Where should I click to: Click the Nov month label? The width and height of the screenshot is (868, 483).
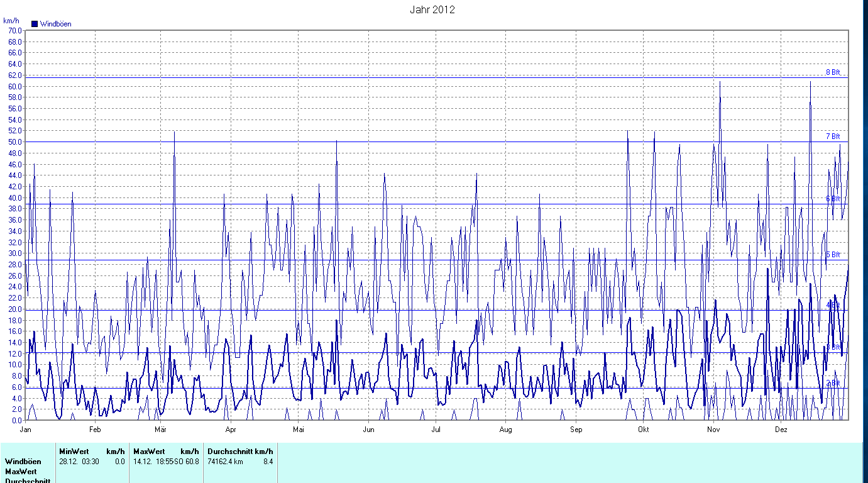pos(713,430)
